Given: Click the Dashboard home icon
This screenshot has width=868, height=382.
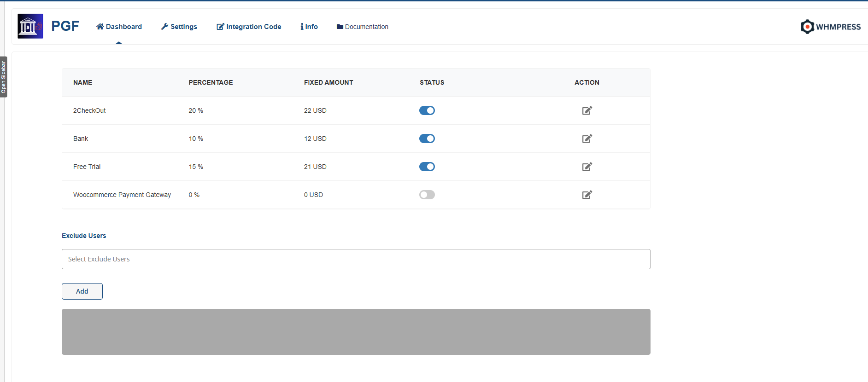Looking at the screenshot, I should pyautogui.click(x=100, y=27).
